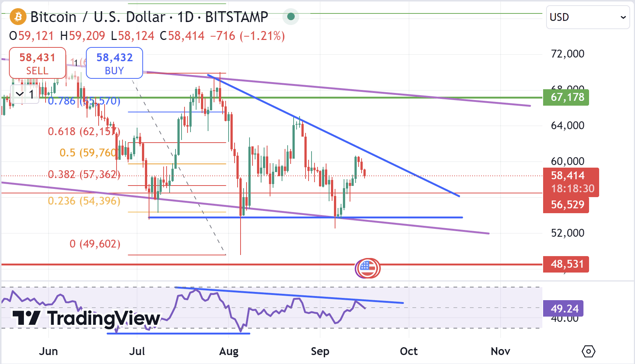
Task: Click the C58,414 close value
Action: click(182, 36)
